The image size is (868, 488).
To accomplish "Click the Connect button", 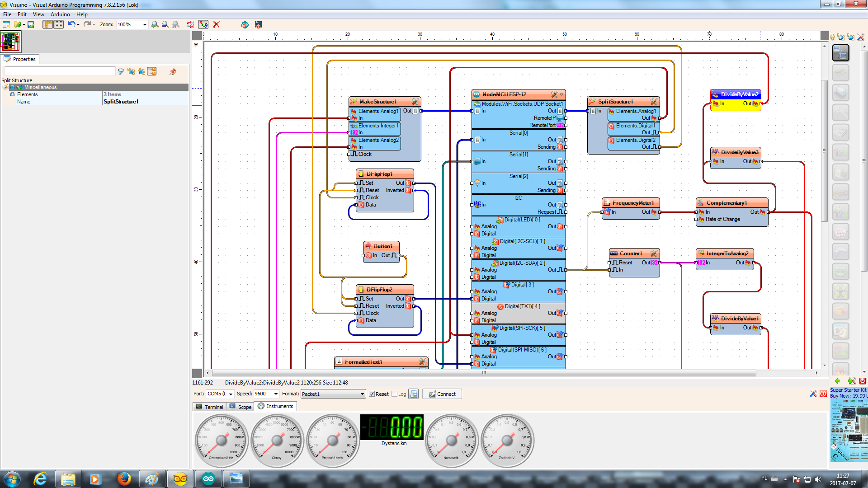I will click(442, 394).
